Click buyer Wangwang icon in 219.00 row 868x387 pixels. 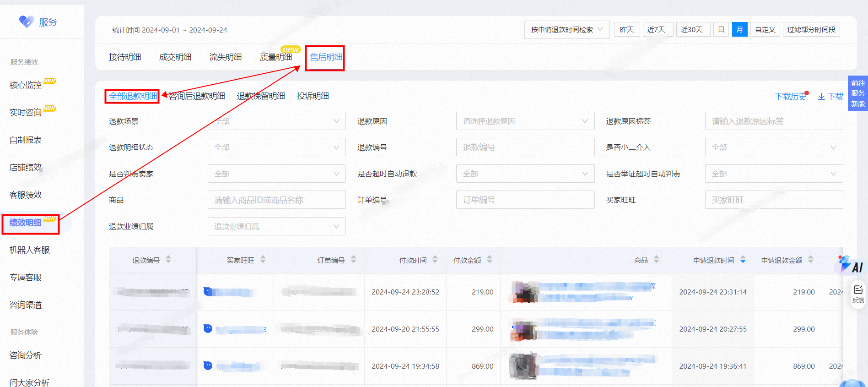pyautogui.click(x=208, y=291)
